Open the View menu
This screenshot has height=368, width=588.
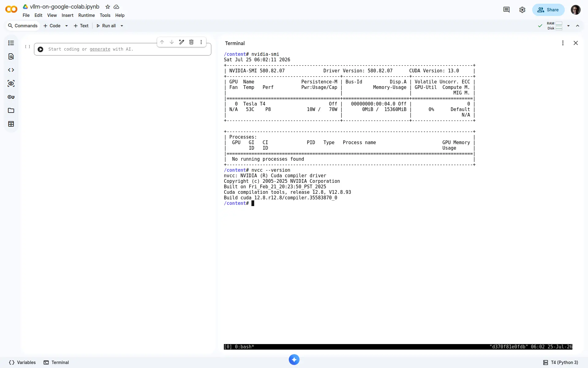tap(52, 15)
